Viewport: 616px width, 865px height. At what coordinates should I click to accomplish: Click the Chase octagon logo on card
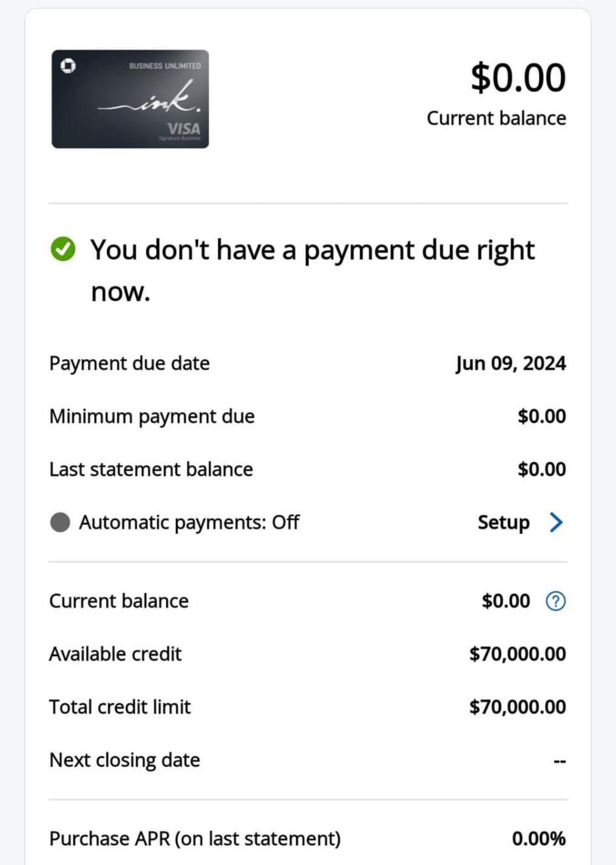(x=68, y=66)
